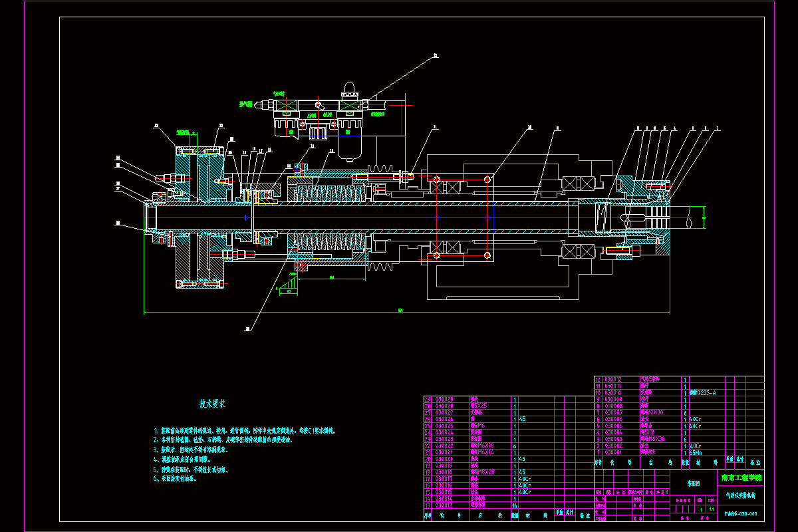The height and width of the screenshot is (532, 798).
Task: Select part number 030028 in parts list
Action: [x=444, y=406]
